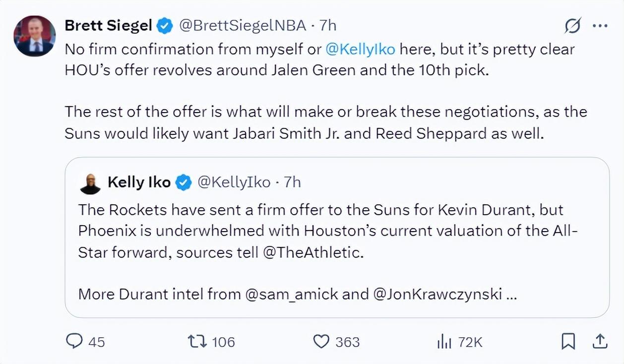
Task: Click the Grok slashed-circle icon
Action: [x=572, y=26]
